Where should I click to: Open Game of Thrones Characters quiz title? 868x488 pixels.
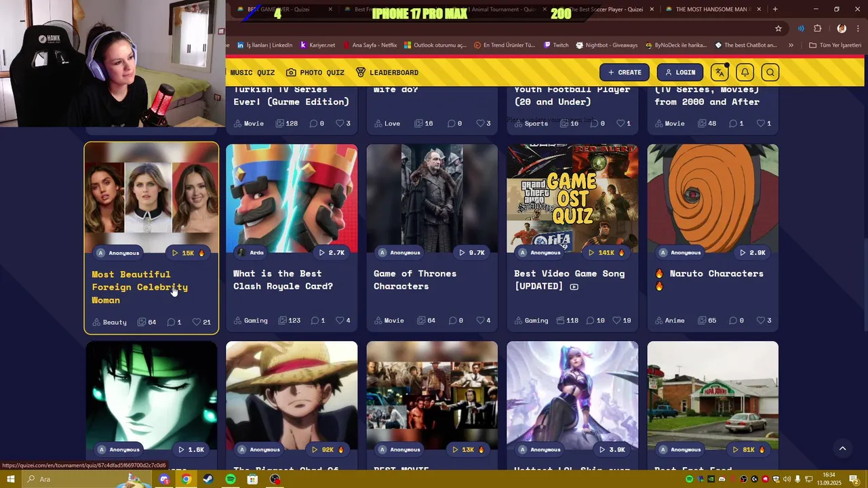[415, 280]
